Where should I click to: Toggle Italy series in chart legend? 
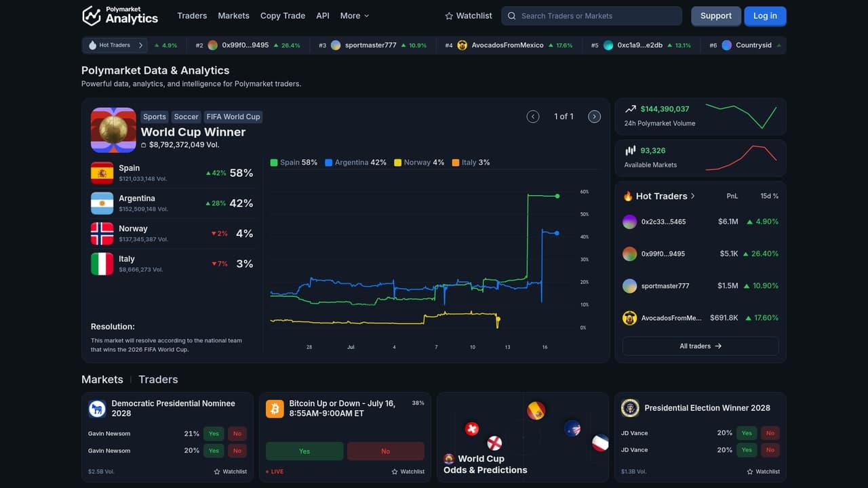click(471, 163)
